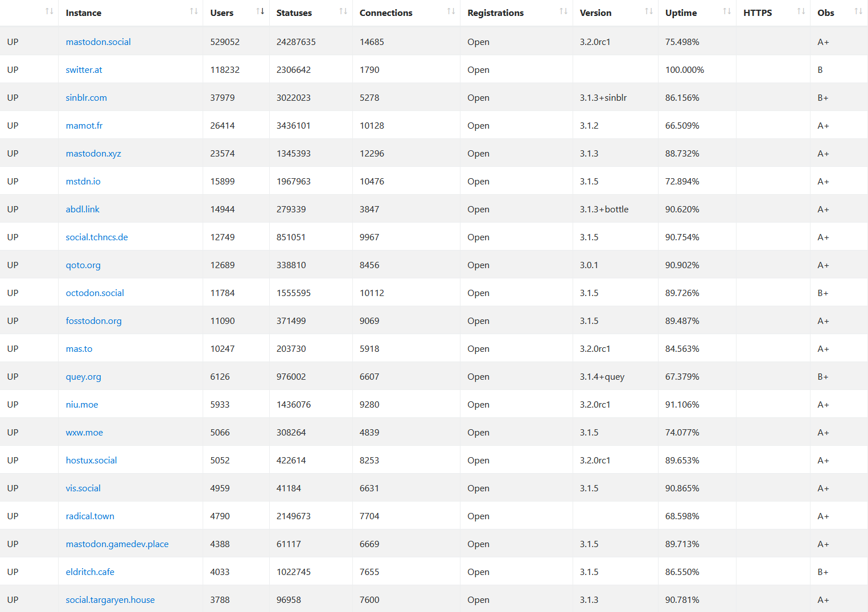Click sort arrows in Instance column header
The width and height of the screenshot is (868, 612).
pyautogui.click(x=194, y=11)
